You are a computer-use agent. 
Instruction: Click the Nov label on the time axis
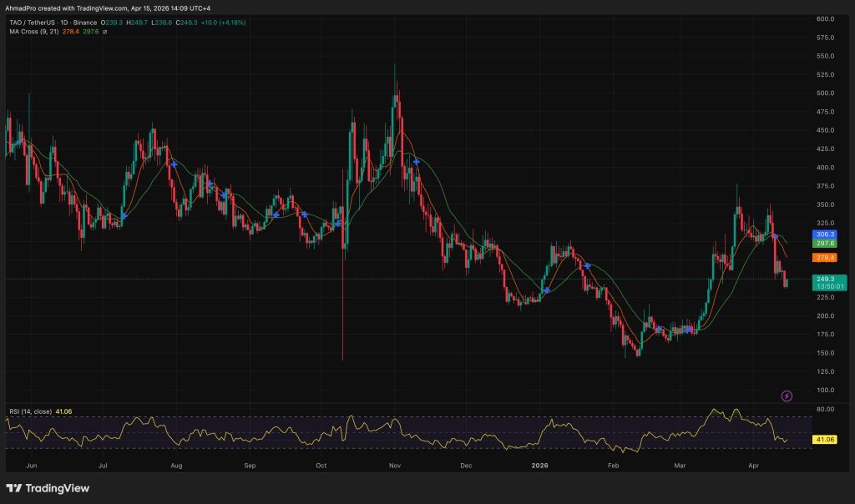click(x=393, y=466)
